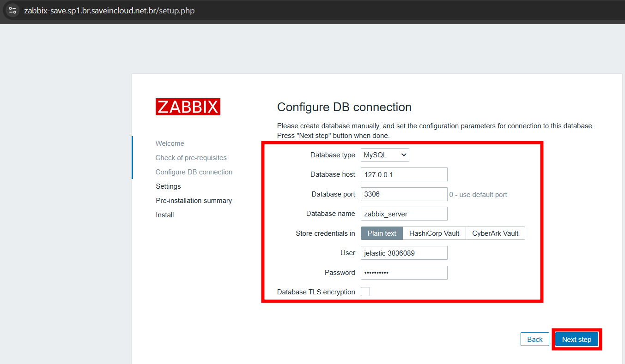The image size is (625, 364).
Task: Click the site settings icon in address bar
Action: coord(12,10)
